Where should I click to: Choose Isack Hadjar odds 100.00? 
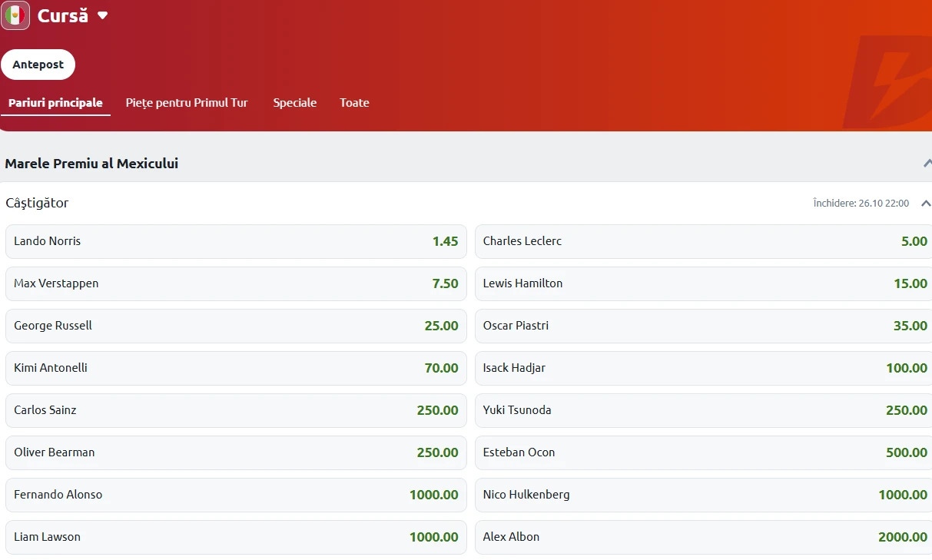click(703, 368)
